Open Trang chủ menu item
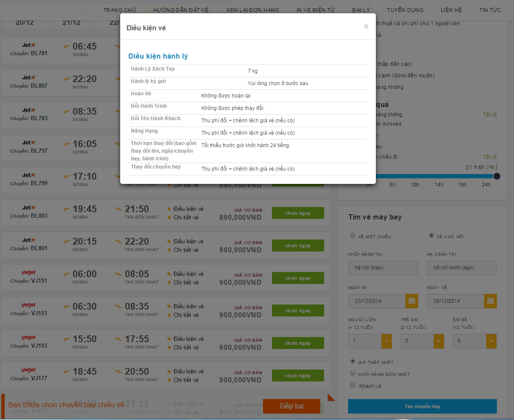The height and width of the screenshot is (420, 514). click(x=120, y=10)
